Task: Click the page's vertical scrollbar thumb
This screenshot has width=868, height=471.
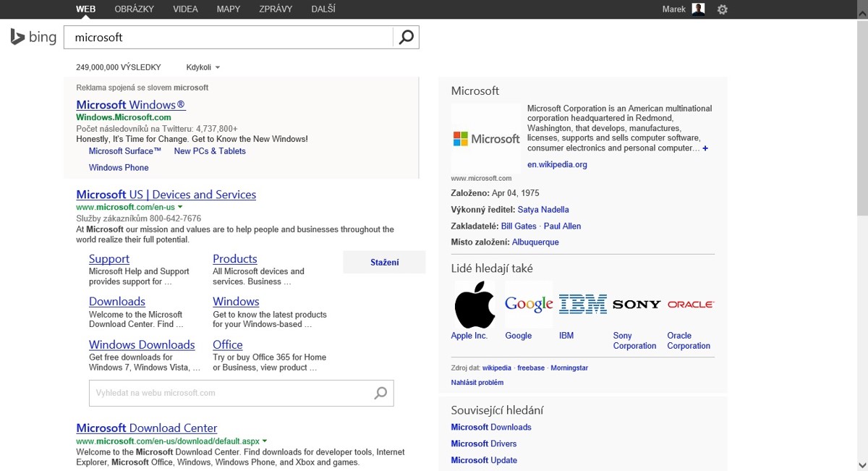Action: (862, 119)
